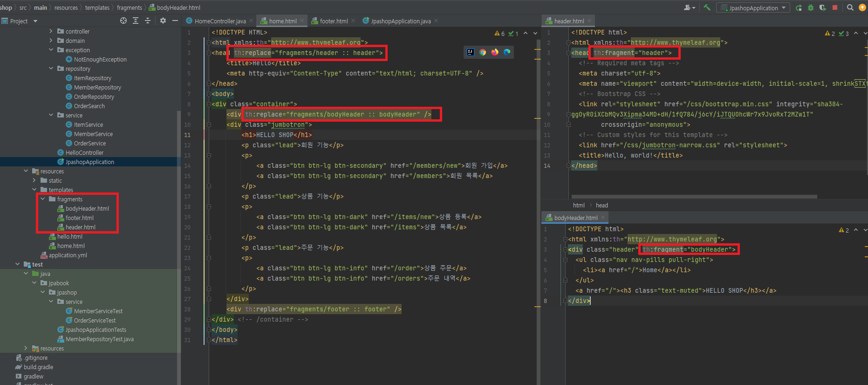Expand the static folder
The image size is (868, 385).
[x=34, y=180]
